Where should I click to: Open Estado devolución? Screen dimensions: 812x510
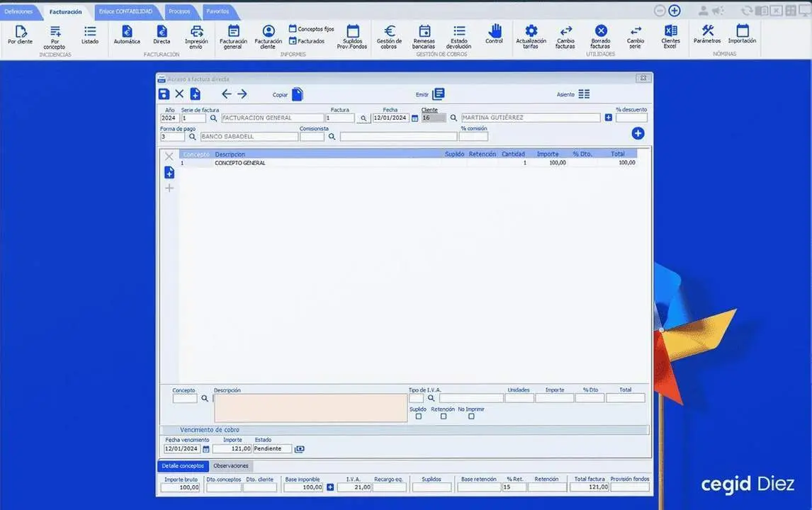[x=459, y=37]
